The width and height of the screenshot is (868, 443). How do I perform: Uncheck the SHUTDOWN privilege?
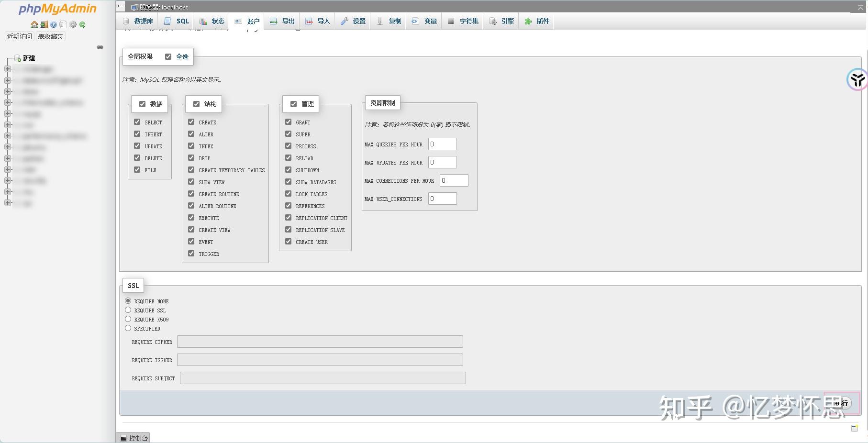click(x=289, y=170)
